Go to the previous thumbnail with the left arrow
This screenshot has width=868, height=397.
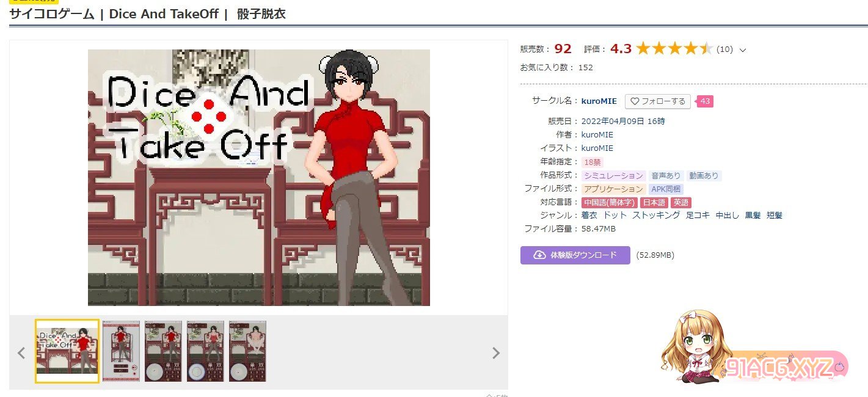[21, 352]
